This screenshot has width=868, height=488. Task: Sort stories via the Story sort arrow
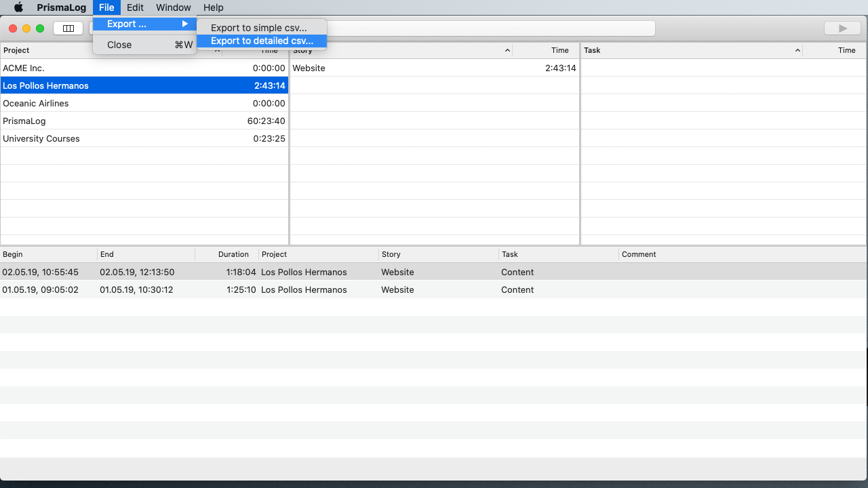coord(507,50)
